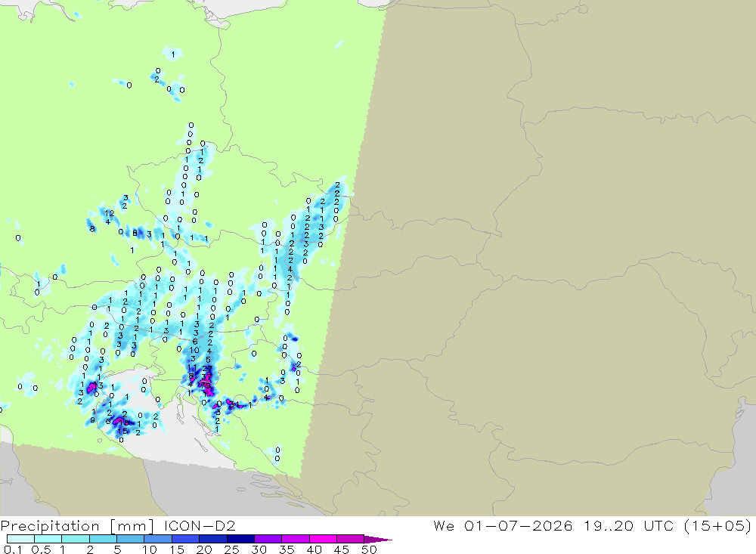Image resolution: width=756 pixels, height=554 pixels.
Task: Select the 30–35 mm violet legend swatch
Action: coord(268,539)
